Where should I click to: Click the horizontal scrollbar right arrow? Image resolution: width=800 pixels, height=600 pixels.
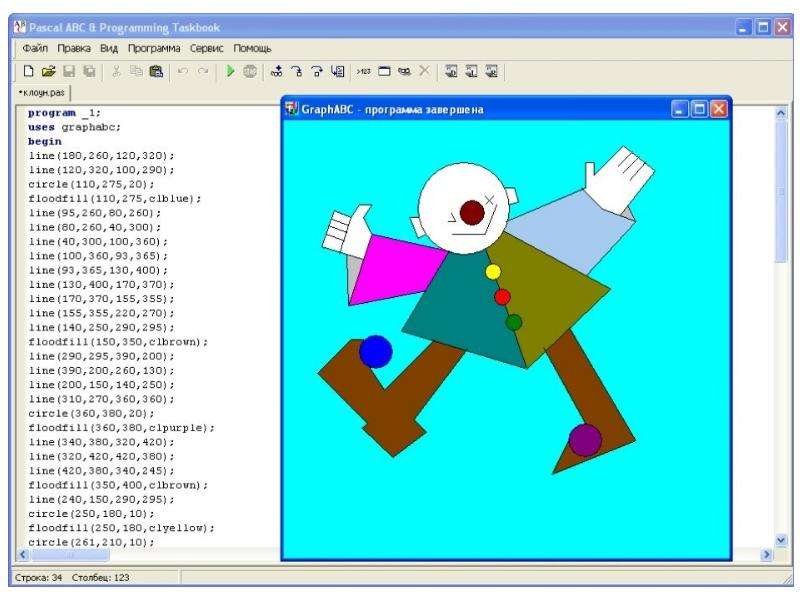pos(766,555)
